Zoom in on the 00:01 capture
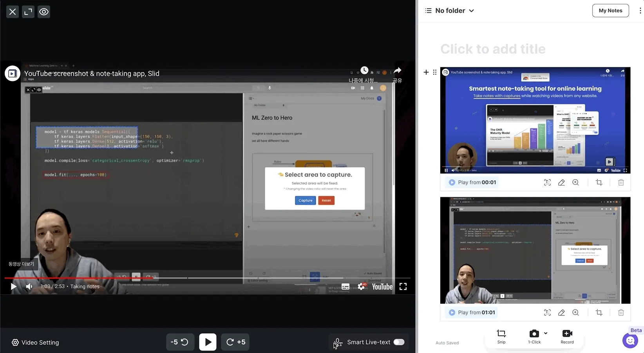 pos(575,182)
